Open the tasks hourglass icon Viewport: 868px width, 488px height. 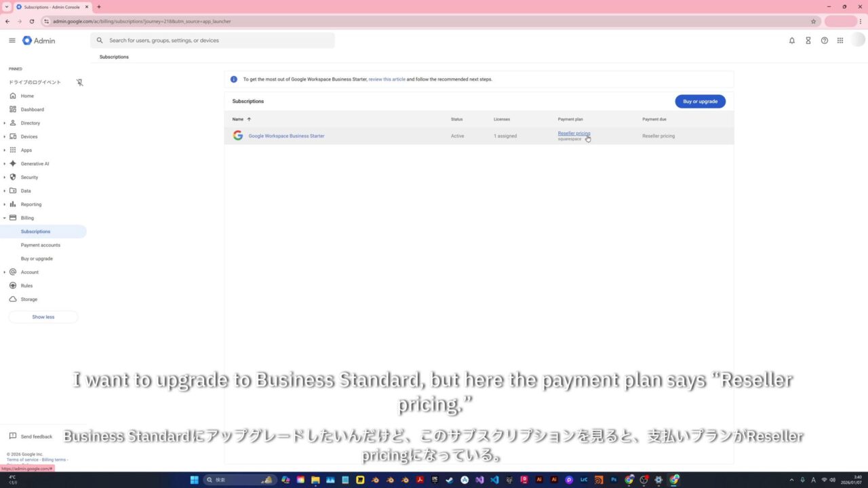[x=808, y=41]
